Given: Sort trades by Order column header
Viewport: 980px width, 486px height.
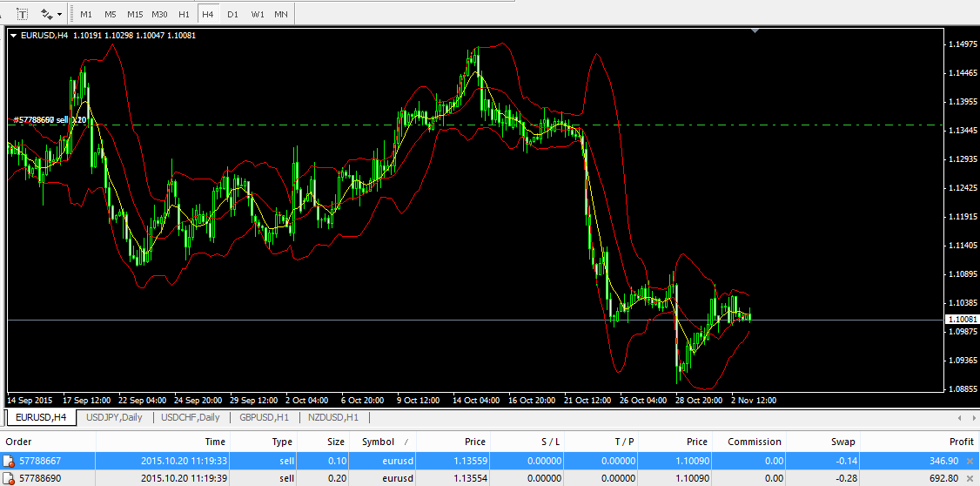Looking at the screenshot, I should 48,442.
